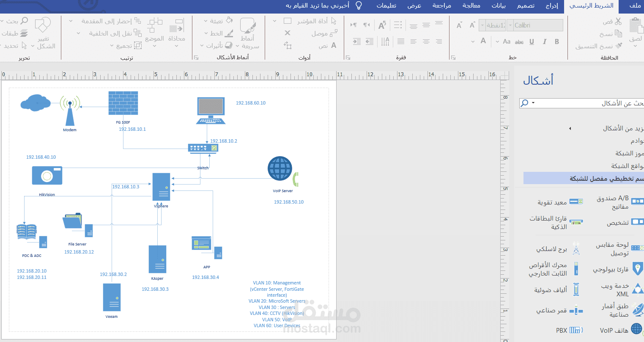644x342 pixels.
Task: Click the text direction icon with vertical arrows
Action: click(x=385, y=41)
